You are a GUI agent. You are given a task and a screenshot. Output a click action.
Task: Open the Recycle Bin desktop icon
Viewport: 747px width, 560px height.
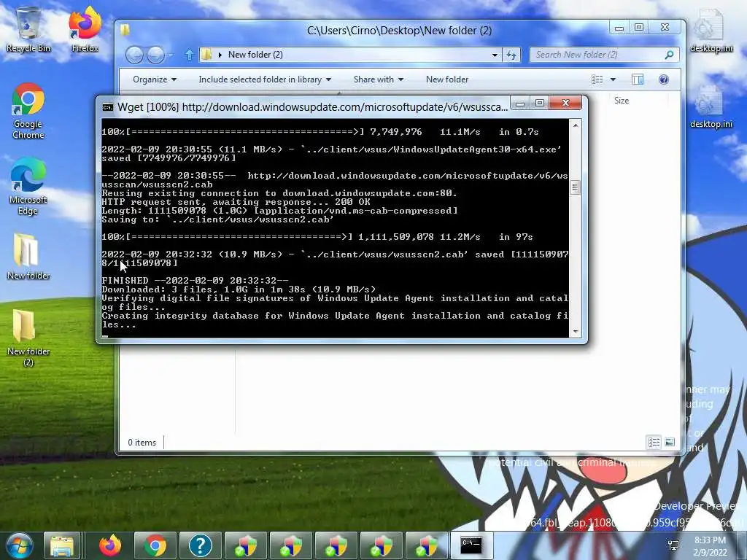28,29
